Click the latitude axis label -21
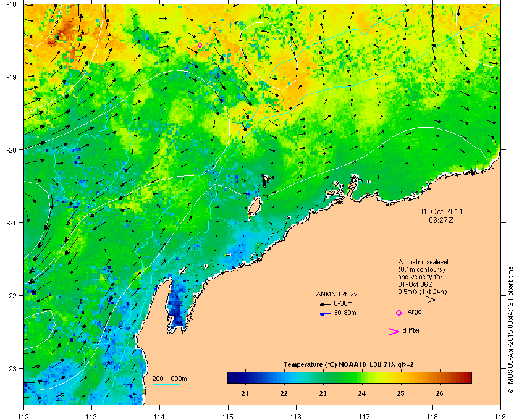This screenshot has height=420, width=519. (11, 223)
